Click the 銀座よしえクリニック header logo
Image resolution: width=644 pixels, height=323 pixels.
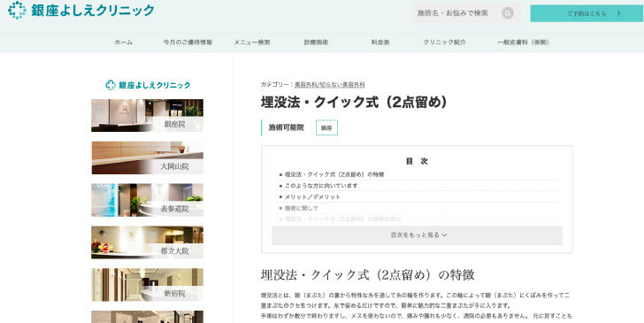(81, 11)
